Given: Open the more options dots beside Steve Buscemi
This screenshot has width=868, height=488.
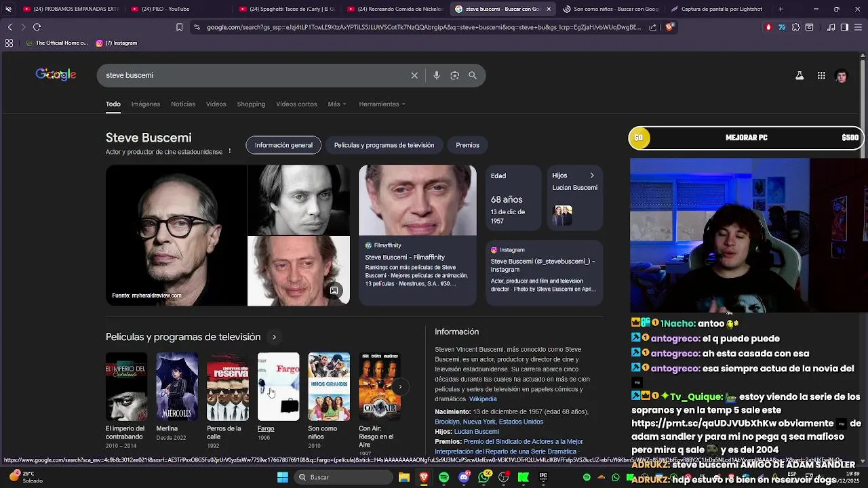Looking at the screenshot, I should tap(230, 151).
